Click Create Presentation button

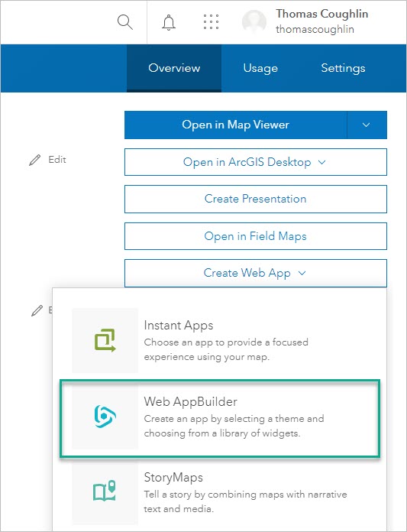(x=256, y=199)
